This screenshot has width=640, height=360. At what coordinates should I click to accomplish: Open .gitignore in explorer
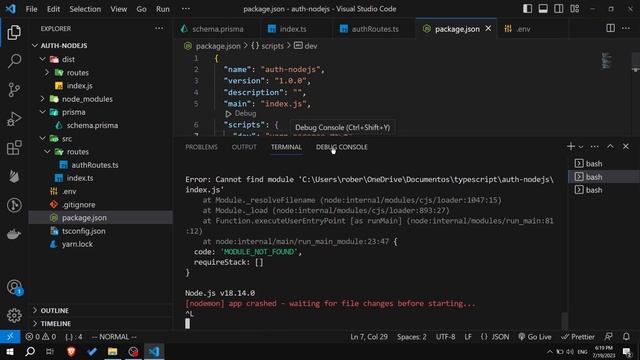pos(101,204)
